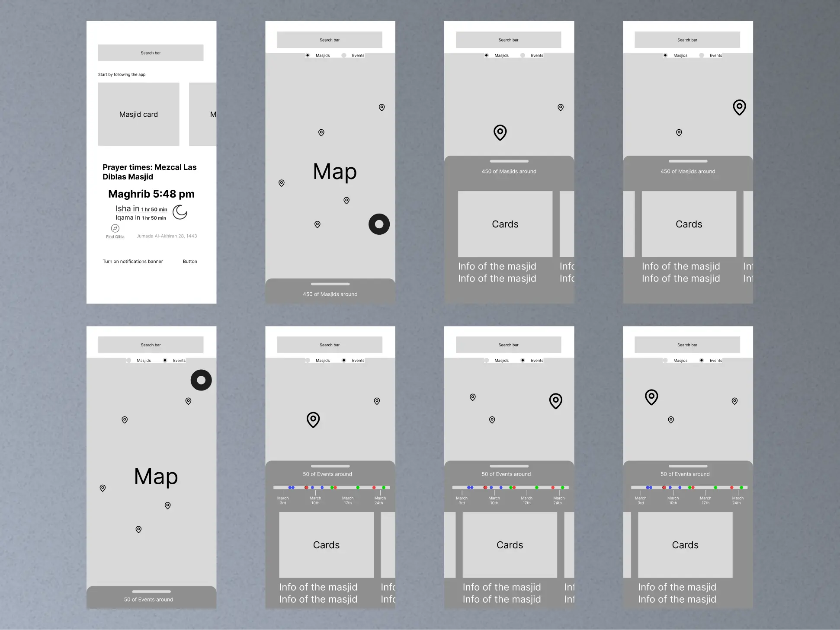
Task: Tap the black location circle on the Masjids Map screen
Action: pyautogui.click(x=379, y=224)
